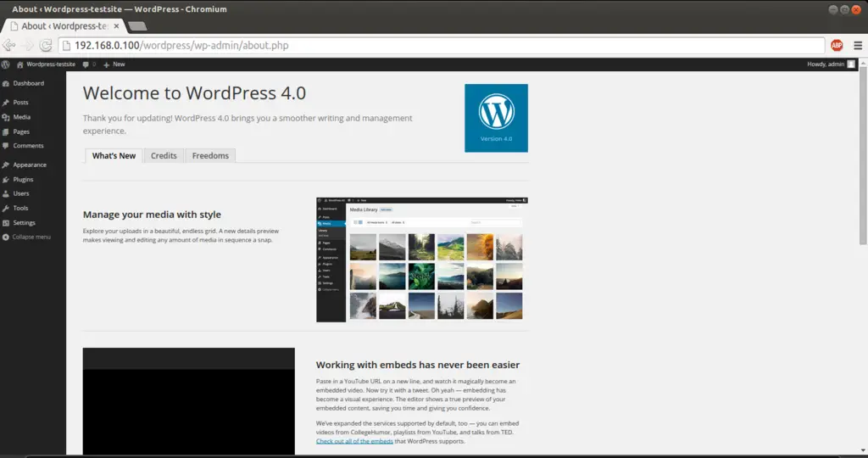Click the home icon beside Wordpress-testsite
This screenshot has height=458, width=868.
(x=20, y=64)
